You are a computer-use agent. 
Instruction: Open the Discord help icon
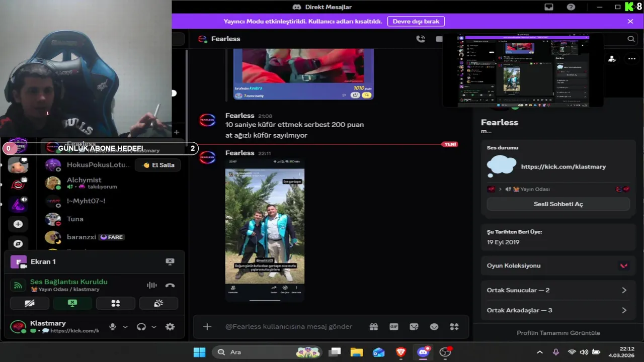[571, 7]
